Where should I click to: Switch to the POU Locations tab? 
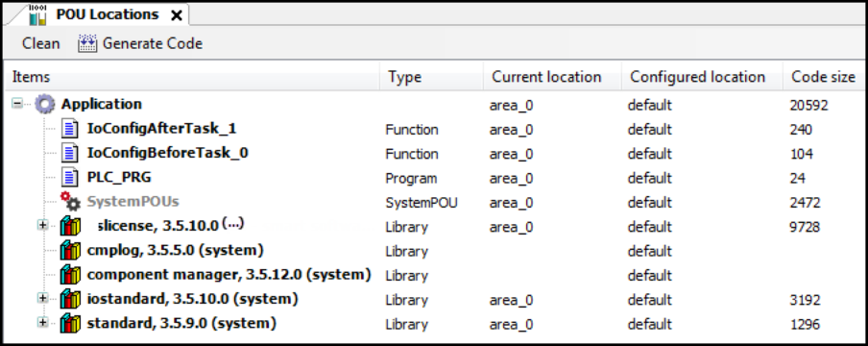tap(107, 15)
